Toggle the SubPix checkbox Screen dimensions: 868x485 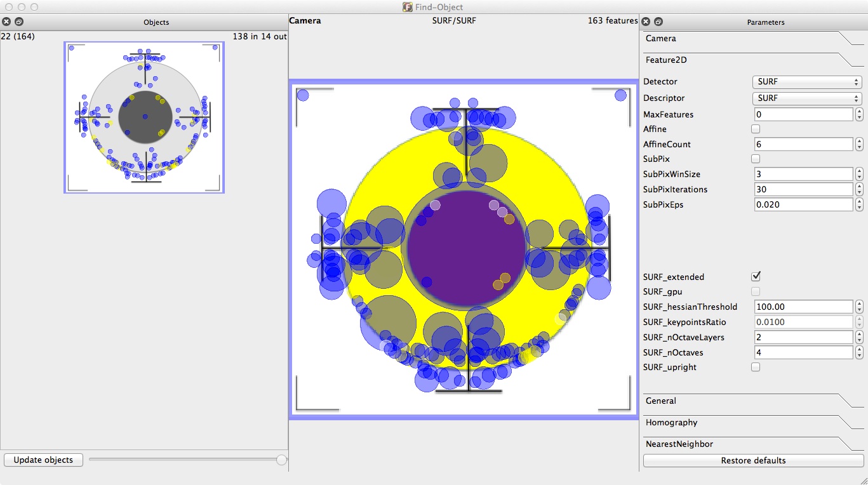[756, 159]
